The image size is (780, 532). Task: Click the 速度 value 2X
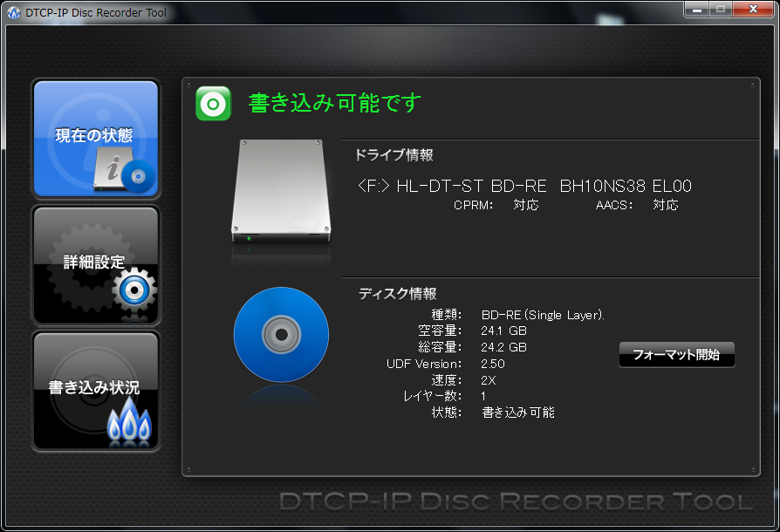tap(488, 380)
